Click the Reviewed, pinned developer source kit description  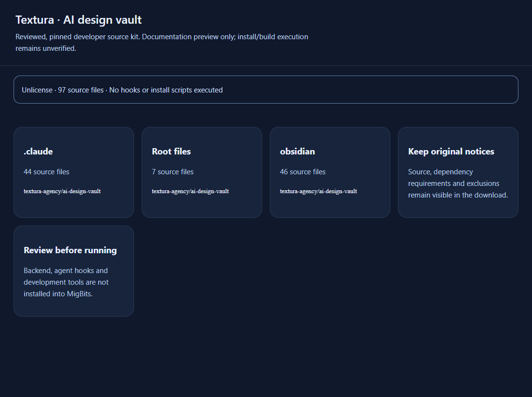pyautogui.click(x=162, y=43)
